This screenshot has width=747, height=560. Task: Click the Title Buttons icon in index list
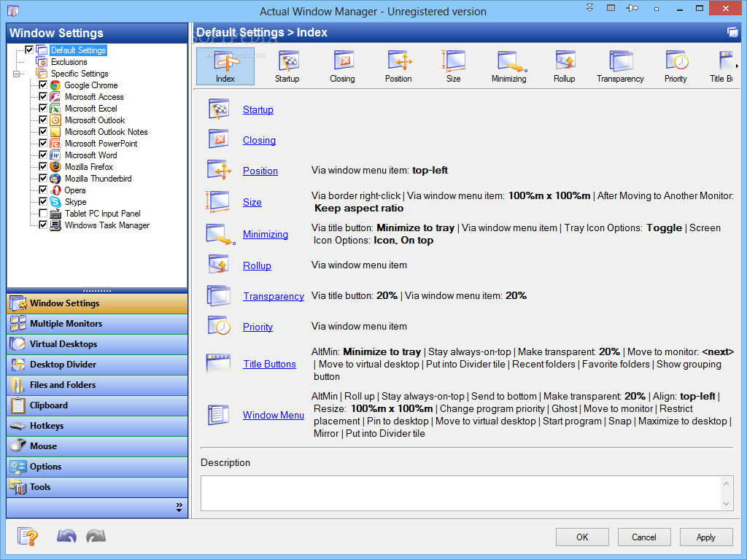(x=218, y=363)
